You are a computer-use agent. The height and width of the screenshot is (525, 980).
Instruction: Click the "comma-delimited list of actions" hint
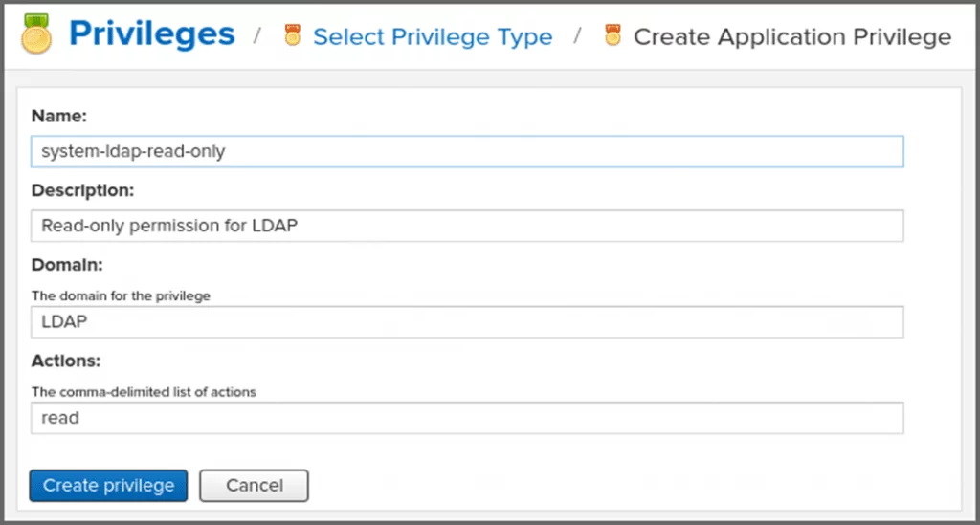144,391
